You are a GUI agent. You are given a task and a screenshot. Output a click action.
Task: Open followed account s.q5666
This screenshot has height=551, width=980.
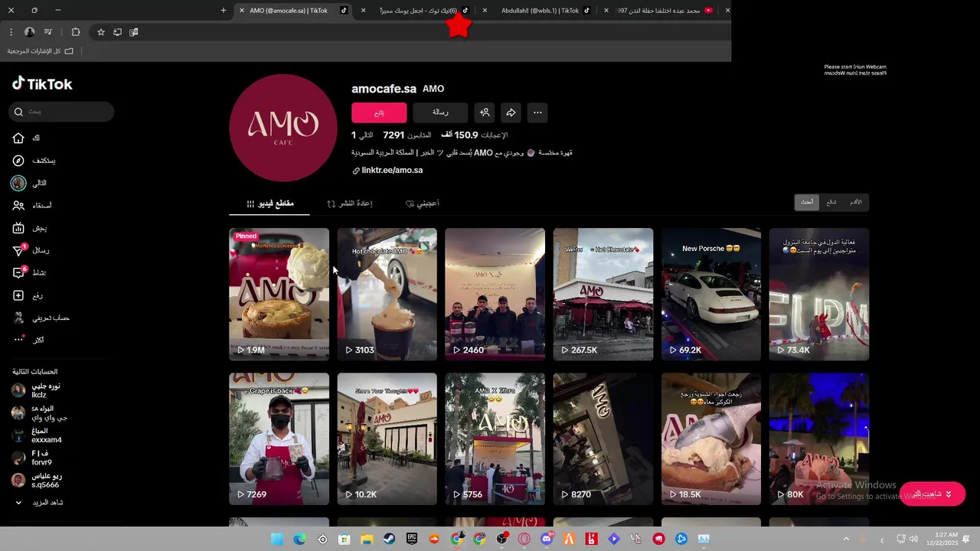coord(37,480)
